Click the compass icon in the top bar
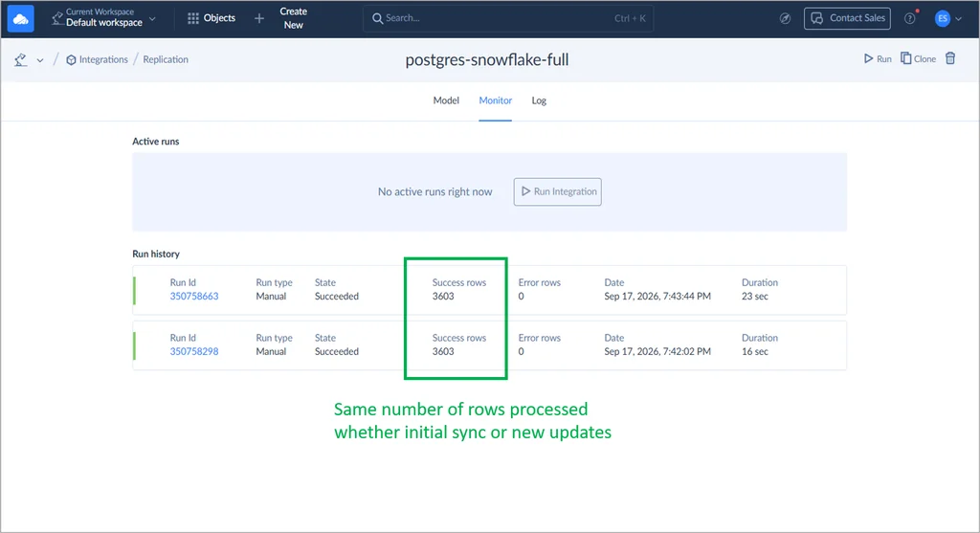Image resolution: width=980 pixels, height=533 pixels. tap(785, 18)
